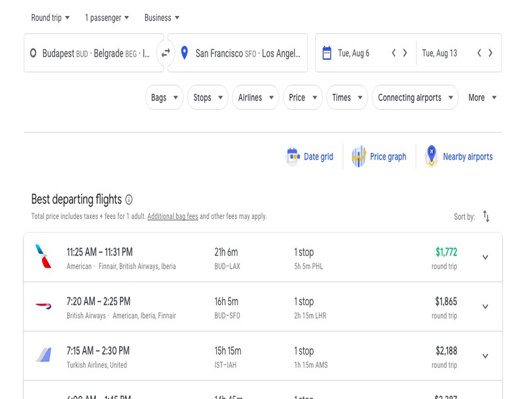Go to next day for Tue, Aug 13
532x399 pixels.
[490, 53]
